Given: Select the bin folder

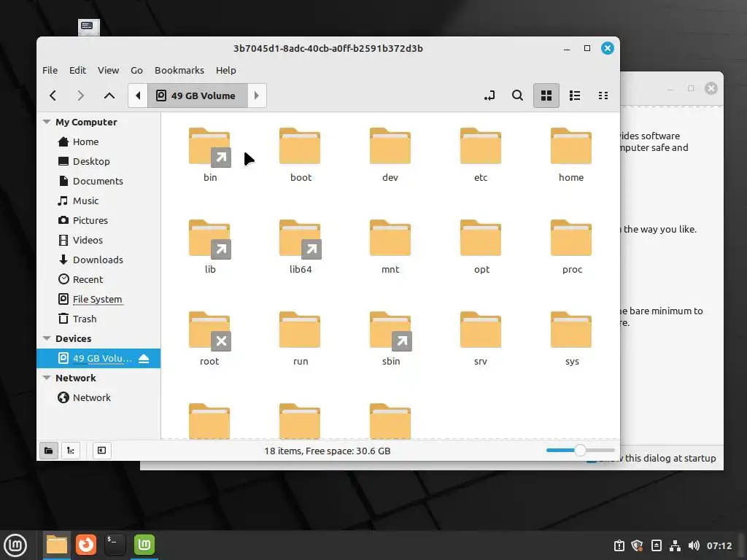Looking at the screenshot, I should pos(209,155).
